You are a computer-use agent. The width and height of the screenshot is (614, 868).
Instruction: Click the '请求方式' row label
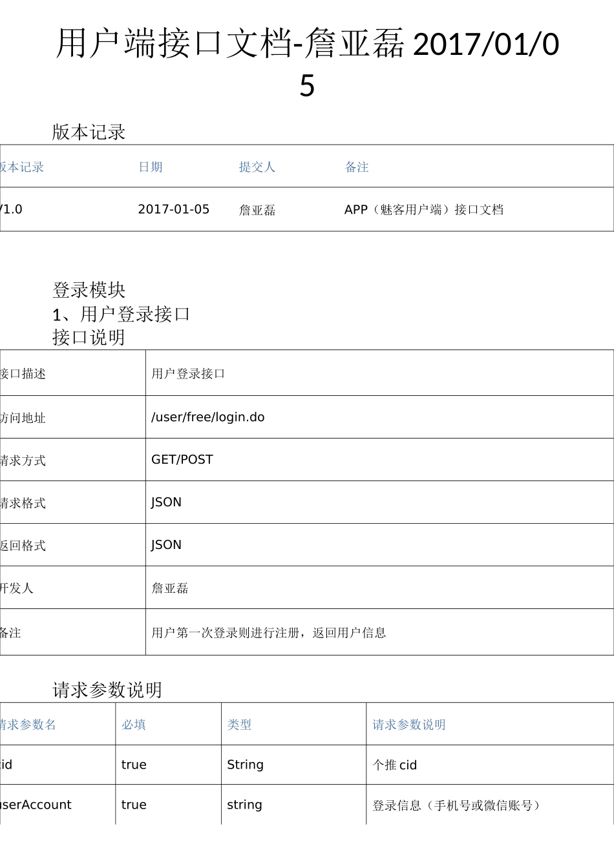[x=23, y=460]
